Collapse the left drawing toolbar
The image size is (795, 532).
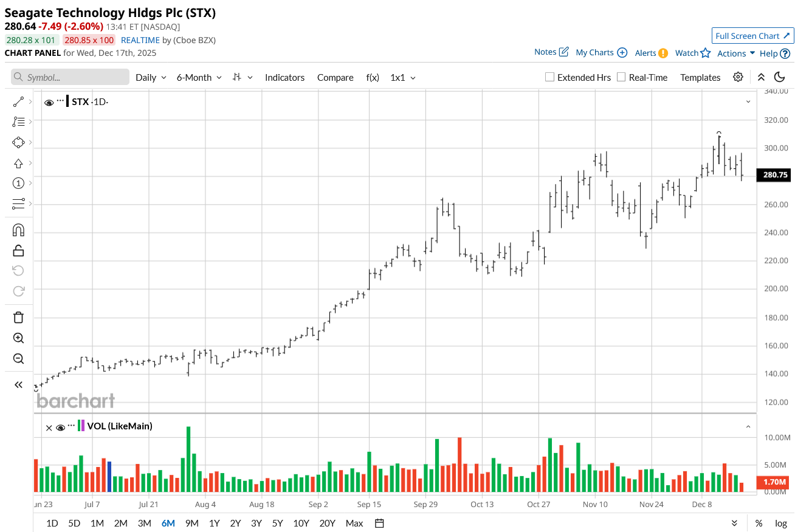(x=18, y=384)
